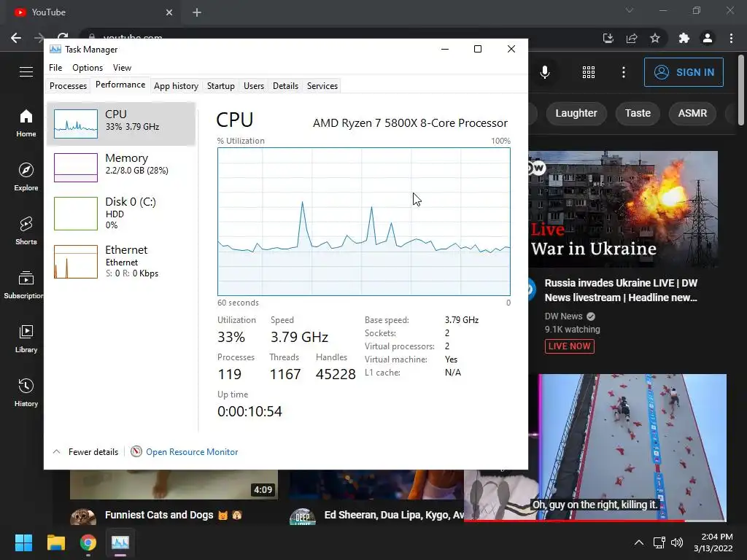This screenshot has height=560, width=747.
Task: Open Chrome tab search dropdown chevron
Action: [x=630, y=10]
